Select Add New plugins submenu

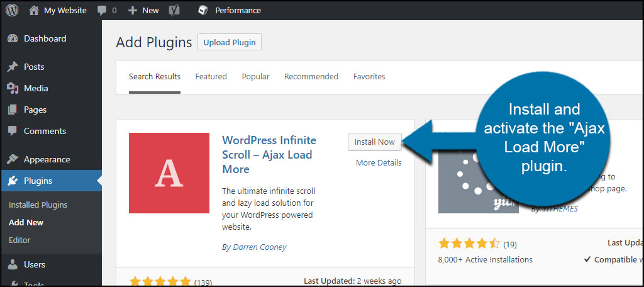coord(26,222)
